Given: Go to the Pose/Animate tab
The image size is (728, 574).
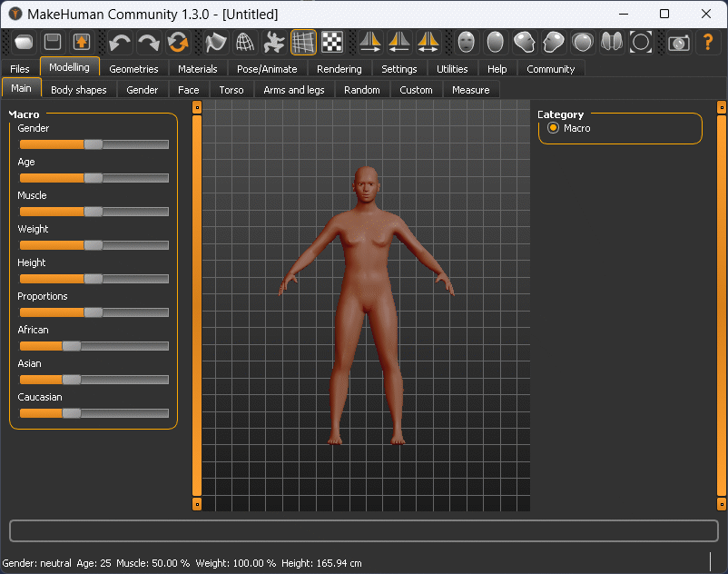Looking at the screenshot, I should (x=267, y=69).
